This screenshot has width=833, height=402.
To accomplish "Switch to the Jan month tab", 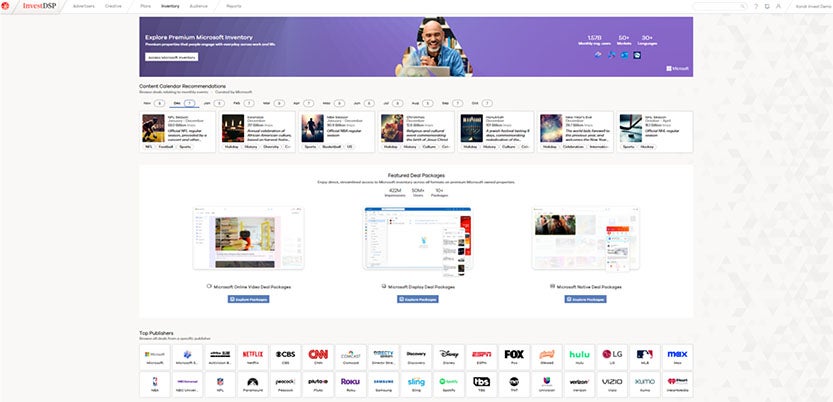I will point(213,103).
